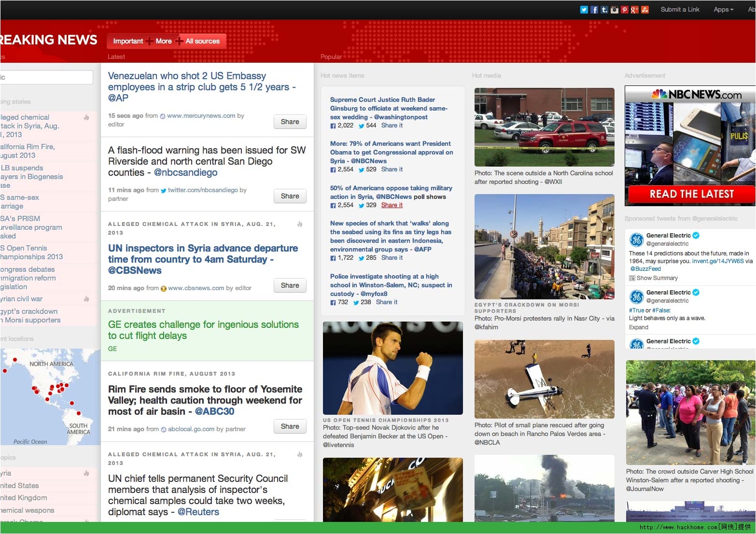Screen dimensions: 756x534
Task: Open Ruth Bader Ginsburg wedding hot news item
Action: click(389, 108)
